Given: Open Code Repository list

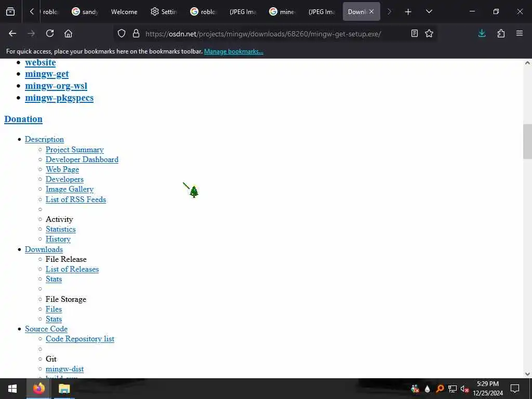Looking at the screenshot, I should 80,339.
